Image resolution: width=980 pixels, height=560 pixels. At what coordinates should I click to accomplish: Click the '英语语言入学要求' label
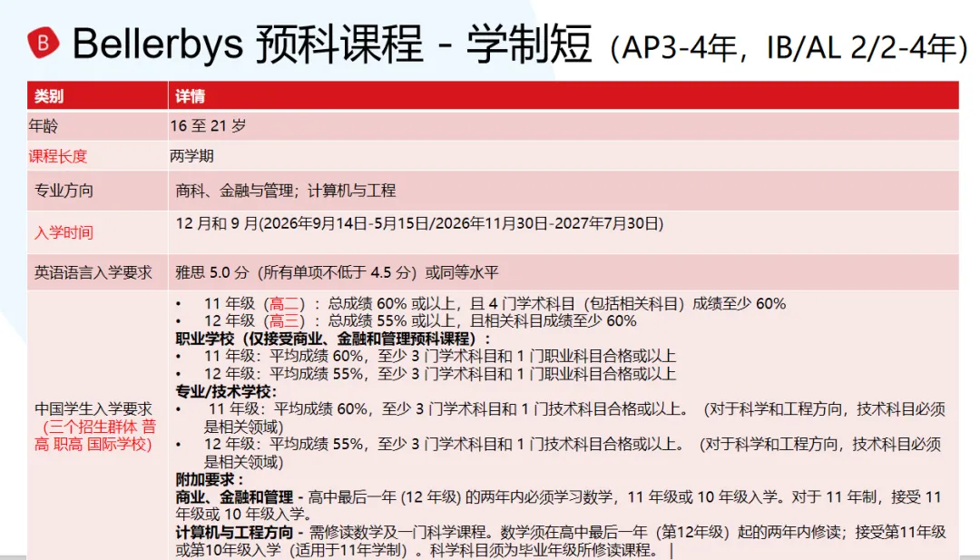point(93,272)
